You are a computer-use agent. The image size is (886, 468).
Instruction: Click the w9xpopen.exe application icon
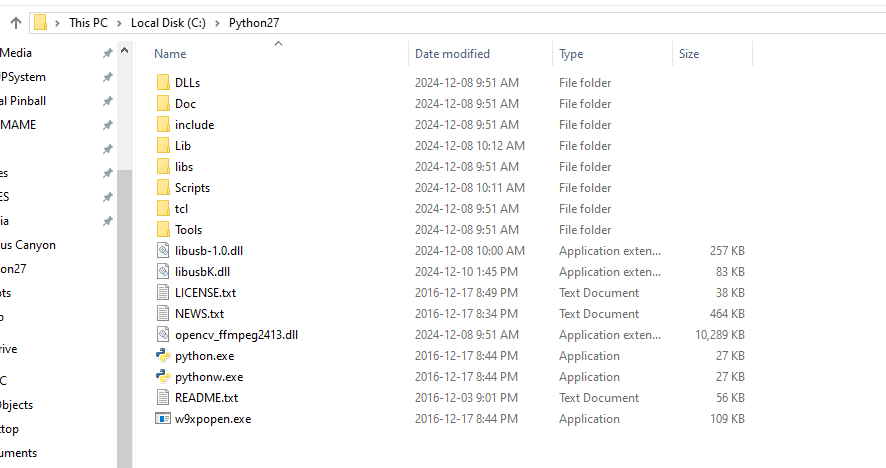tap(163, 418)
